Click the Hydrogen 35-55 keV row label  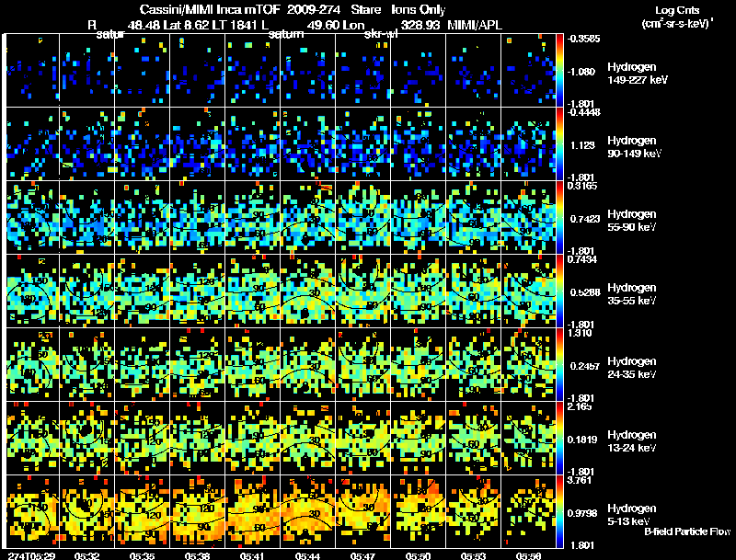click(632, 294)
